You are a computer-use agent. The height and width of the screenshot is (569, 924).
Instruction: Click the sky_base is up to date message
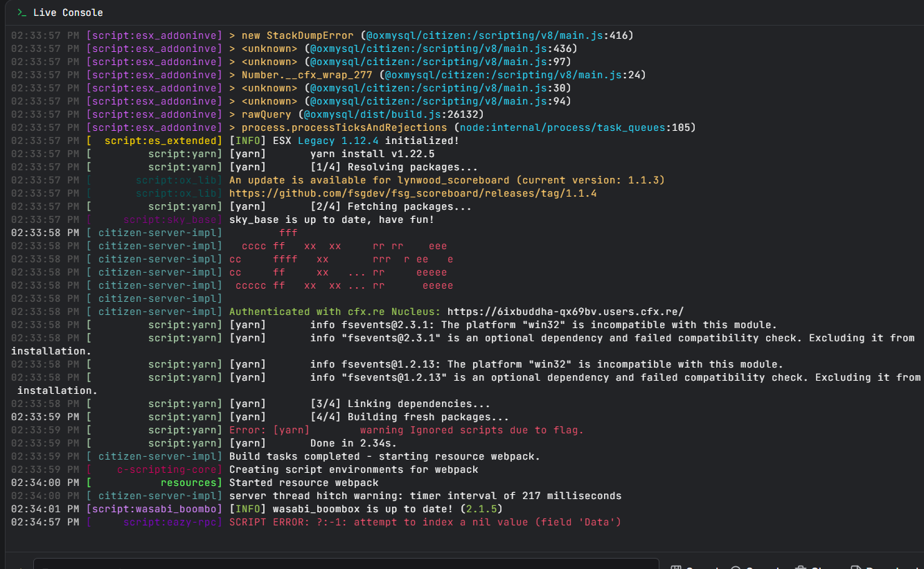331,219
